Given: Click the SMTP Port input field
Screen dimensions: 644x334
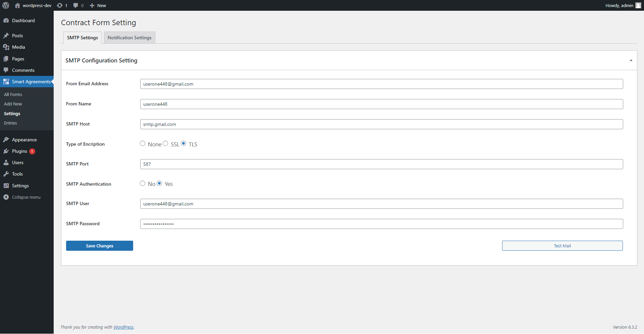Looking at the screenshot, I should pos(382,164).
